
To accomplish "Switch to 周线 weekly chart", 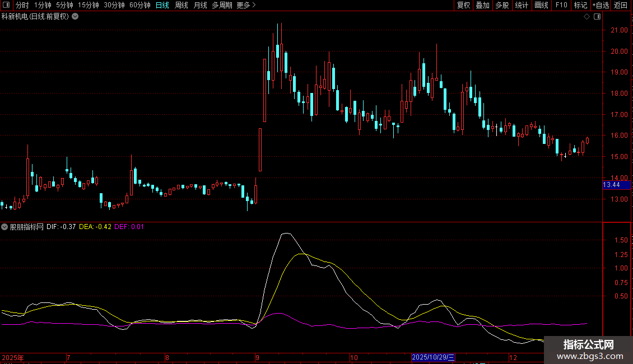I will (181, 5).
